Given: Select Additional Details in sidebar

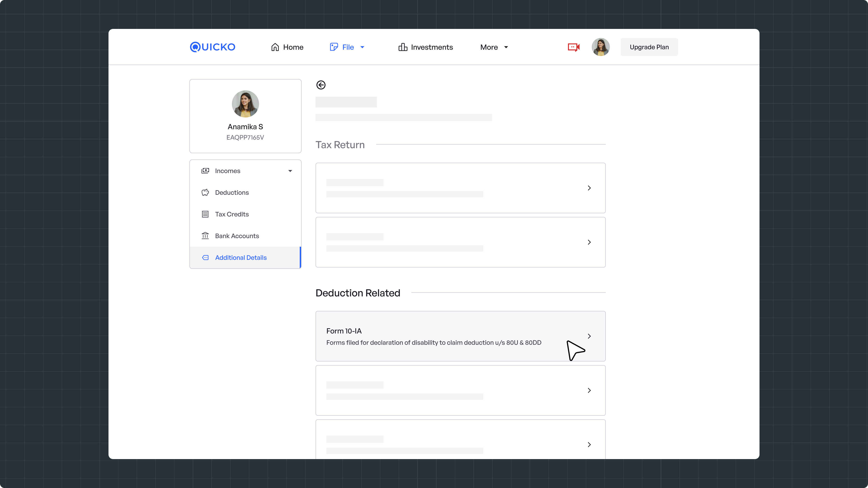Looking at the screenshot, I should [x=245, y=258].
